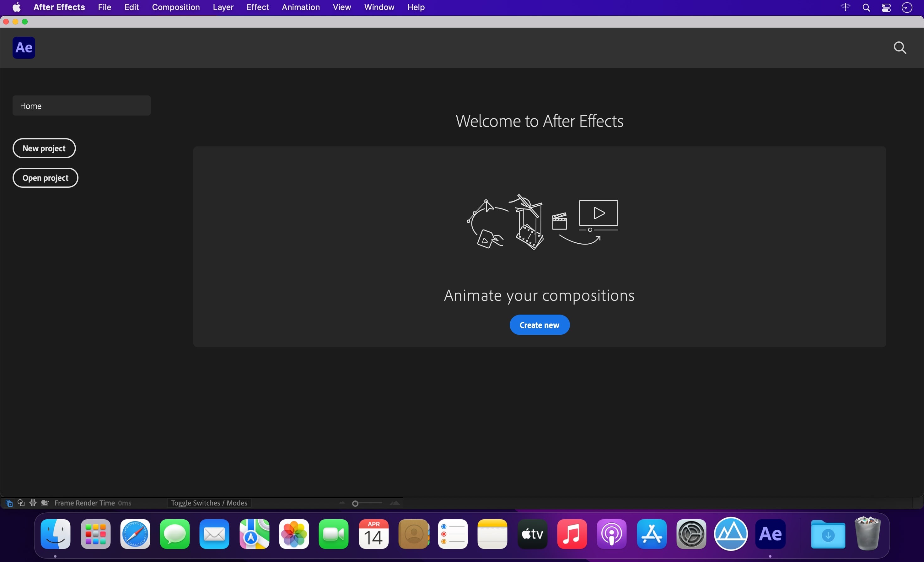
Task: Select the Layer menu item
Action: [x=223, y=7]
